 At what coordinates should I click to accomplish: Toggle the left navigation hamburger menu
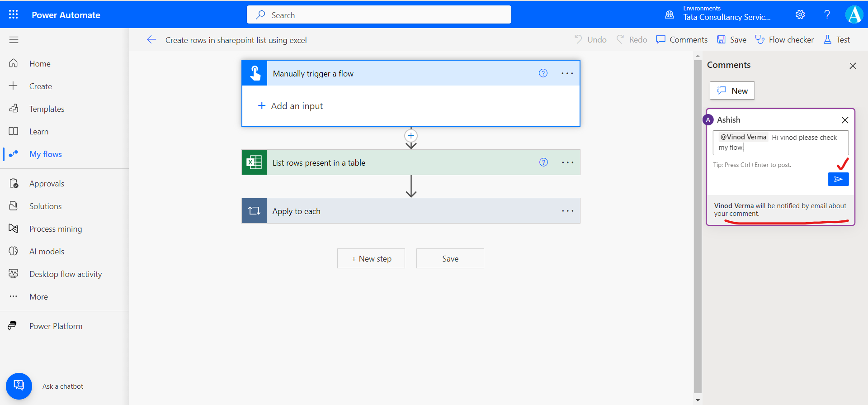pyautogui.click(x=14, y=40)
